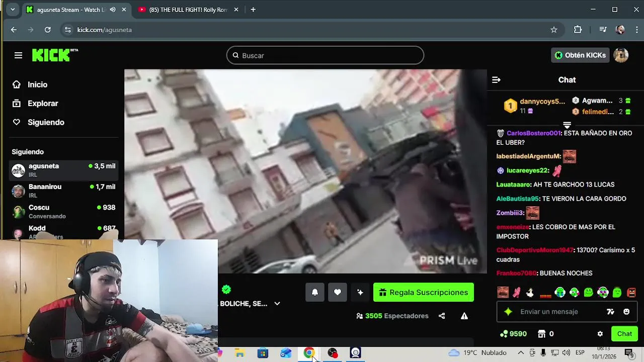Click the green Chat send button
The width and height of the screenshot is (644, 362).
(x=624, y=334)
